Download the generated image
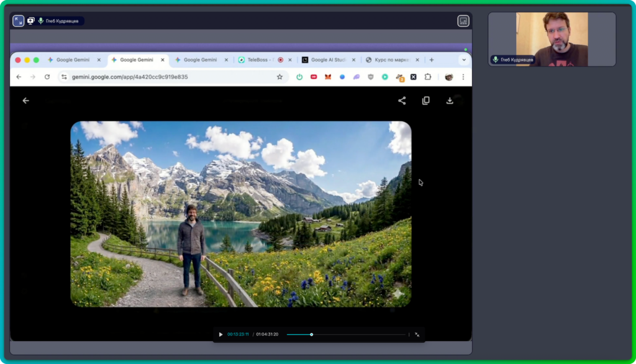Viewport: 636px width, 364px height. 450,101
